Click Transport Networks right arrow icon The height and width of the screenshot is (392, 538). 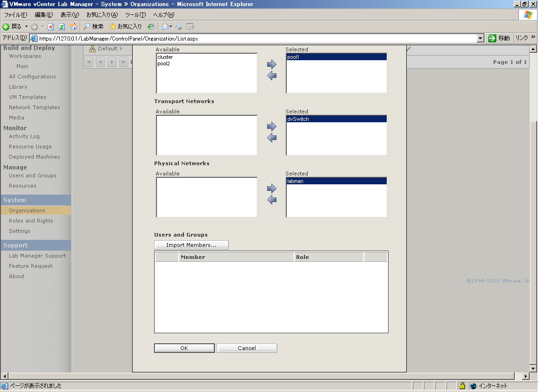(272, 126)
